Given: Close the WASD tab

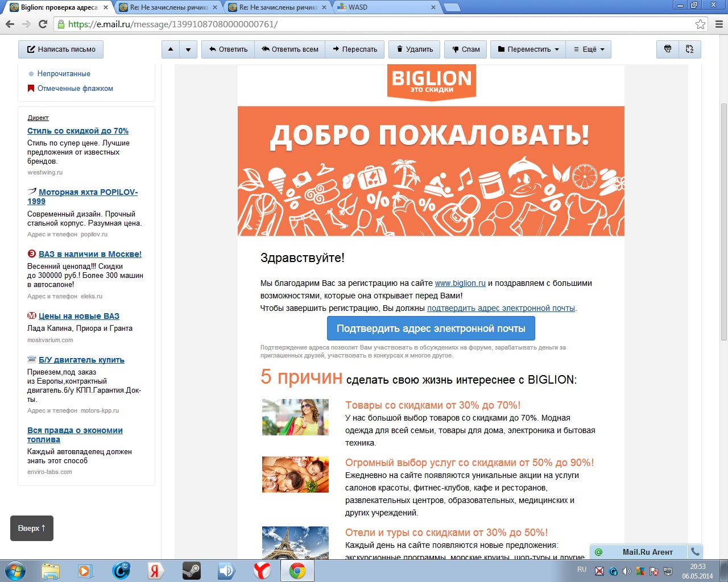Looking at the screenshot, I should tap(433, 7).
